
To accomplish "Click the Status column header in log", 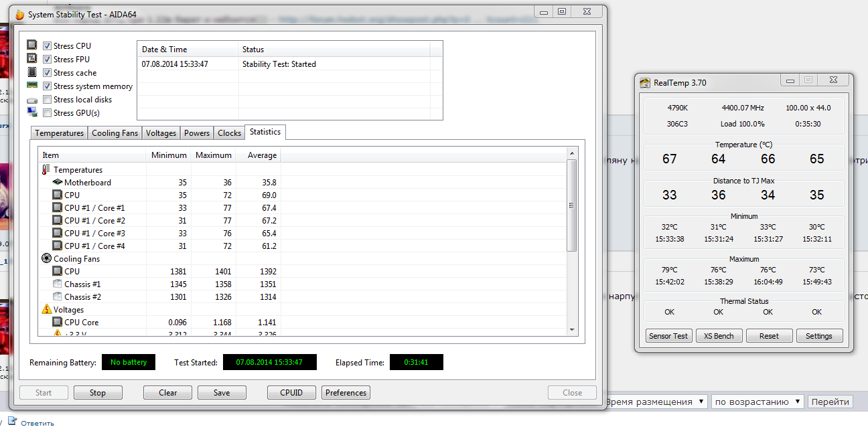I will (x=334, y=50).
